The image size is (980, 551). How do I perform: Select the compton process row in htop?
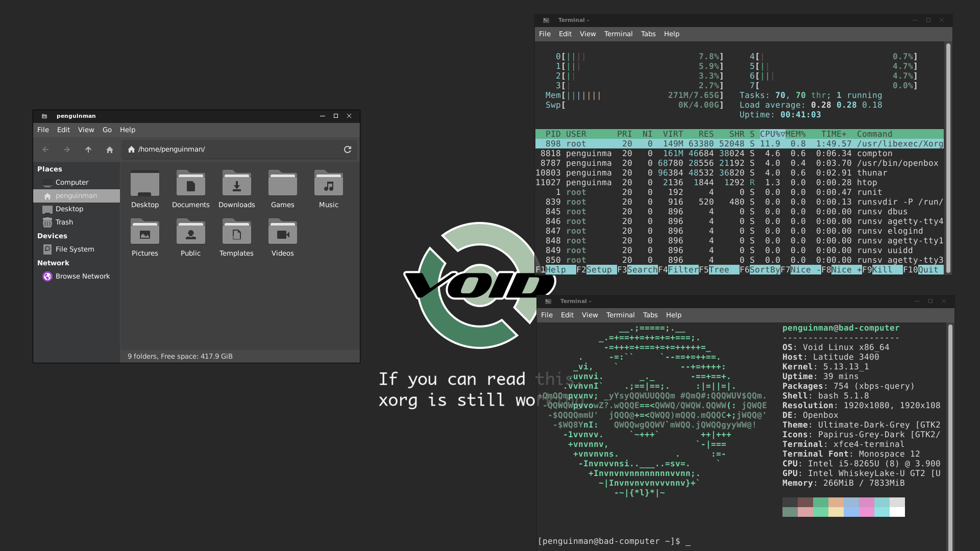(x=739, y=154)
